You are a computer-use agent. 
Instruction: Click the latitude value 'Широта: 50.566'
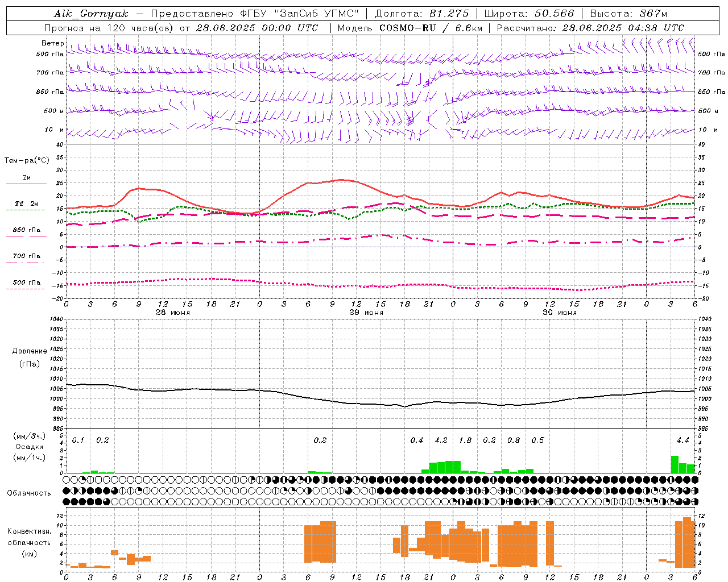point(529,14)
